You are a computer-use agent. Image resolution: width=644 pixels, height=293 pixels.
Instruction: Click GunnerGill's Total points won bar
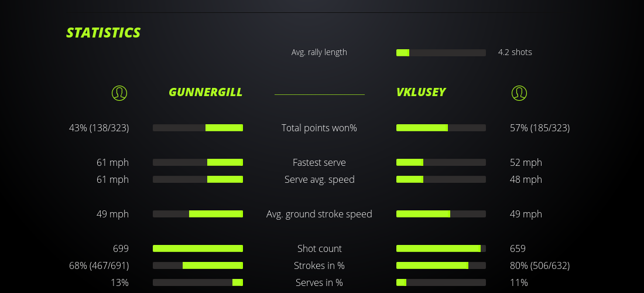(x=198, y=128)
